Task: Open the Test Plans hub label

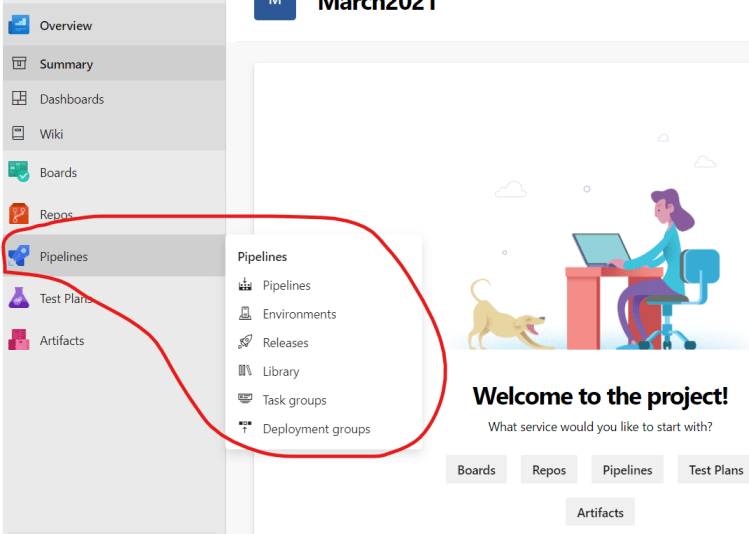Action: (x=66, y=299)
